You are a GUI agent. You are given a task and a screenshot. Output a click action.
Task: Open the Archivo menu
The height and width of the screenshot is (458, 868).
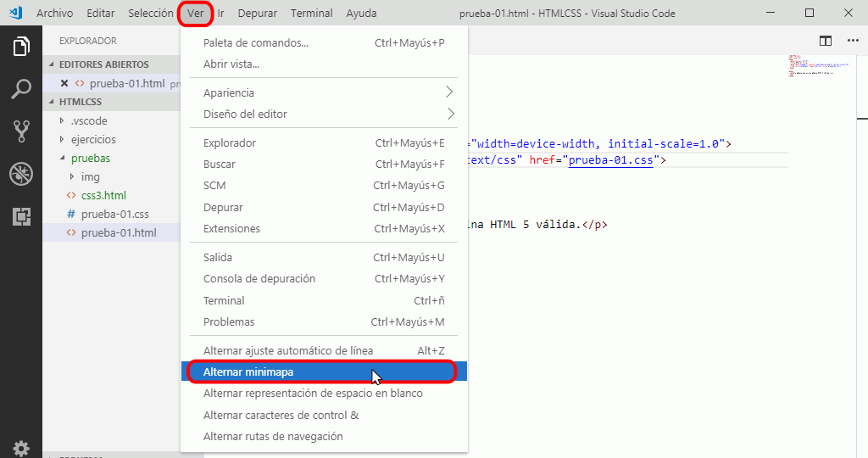point(54,13)
